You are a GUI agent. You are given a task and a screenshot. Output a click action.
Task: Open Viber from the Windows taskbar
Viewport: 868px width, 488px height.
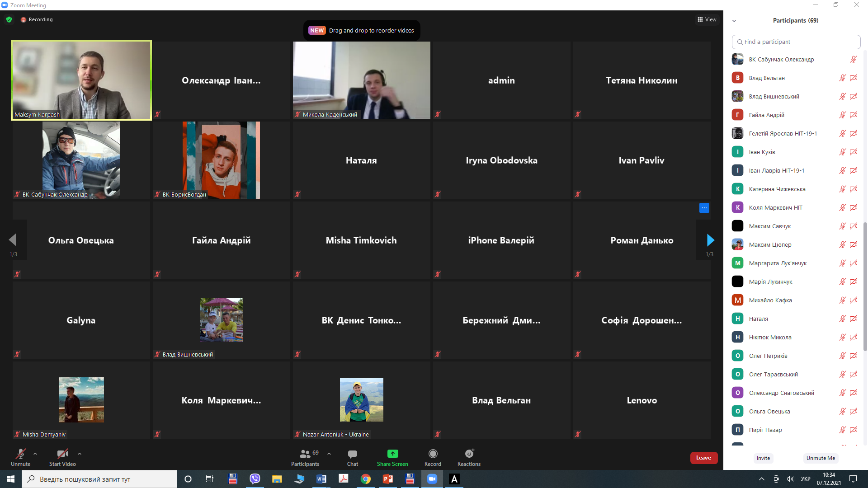point(255,479)
